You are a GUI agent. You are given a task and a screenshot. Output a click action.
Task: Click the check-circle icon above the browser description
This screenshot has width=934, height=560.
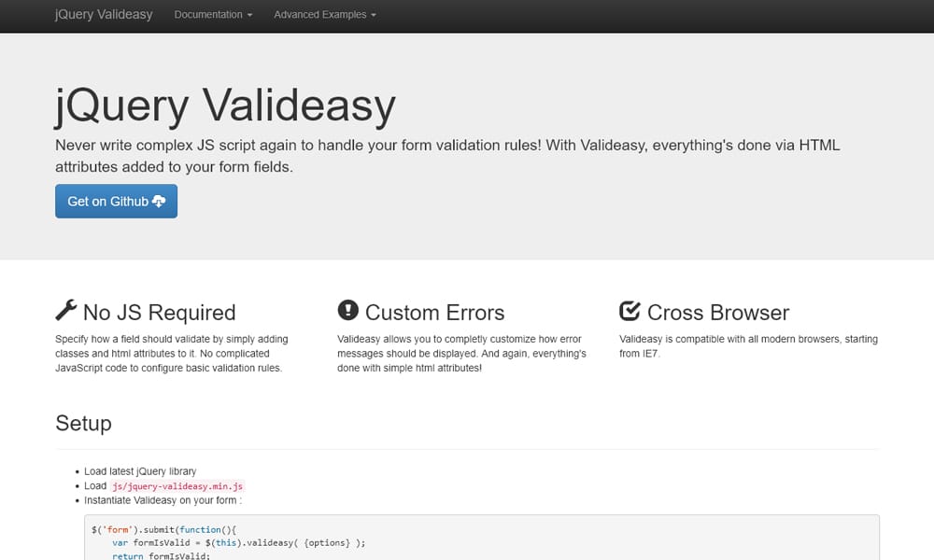point(630,309)
